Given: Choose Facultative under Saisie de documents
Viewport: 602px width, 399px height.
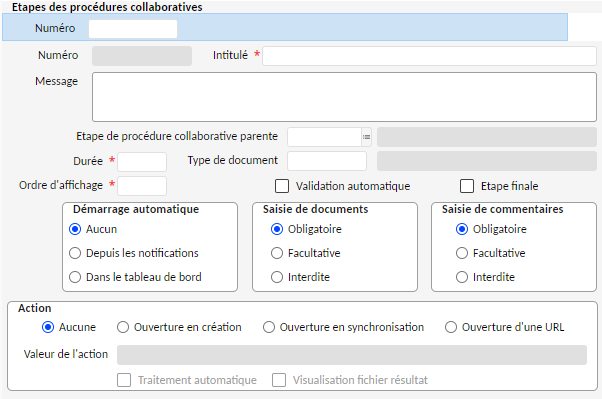Looking at the screenshot, I should 277,253.
